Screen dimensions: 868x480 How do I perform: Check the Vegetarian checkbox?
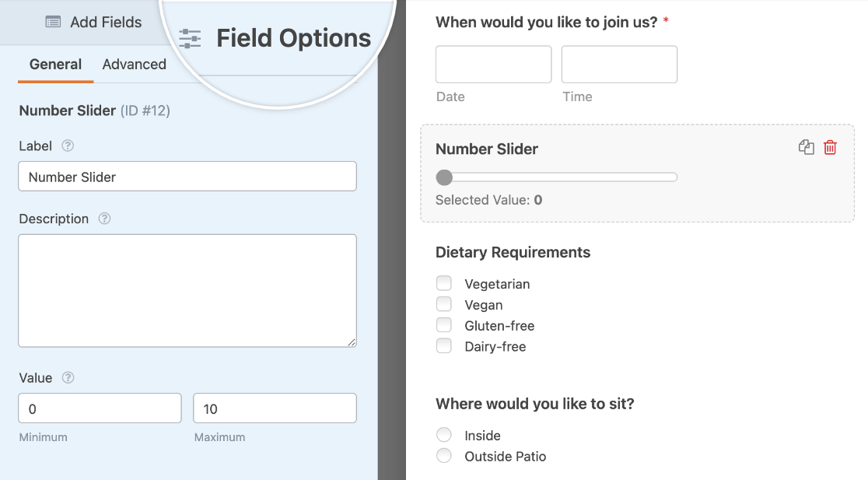(x=444, y=283)
